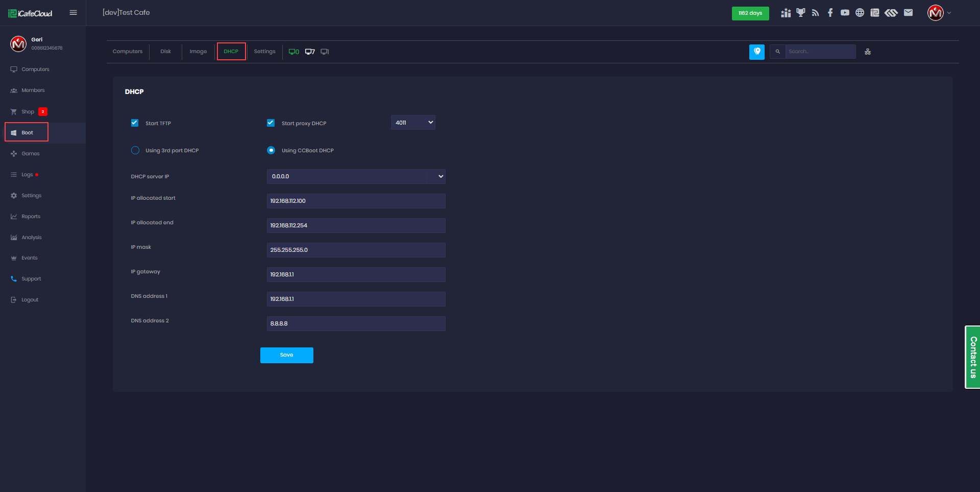Open the Games section from sidebar

[30, 153]
